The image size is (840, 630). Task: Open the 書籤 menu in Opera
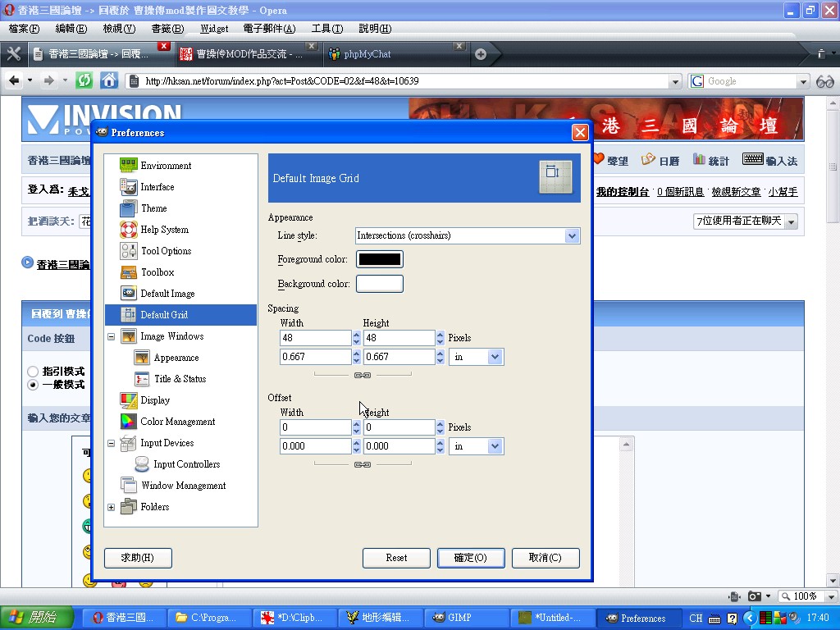[167, 29]
